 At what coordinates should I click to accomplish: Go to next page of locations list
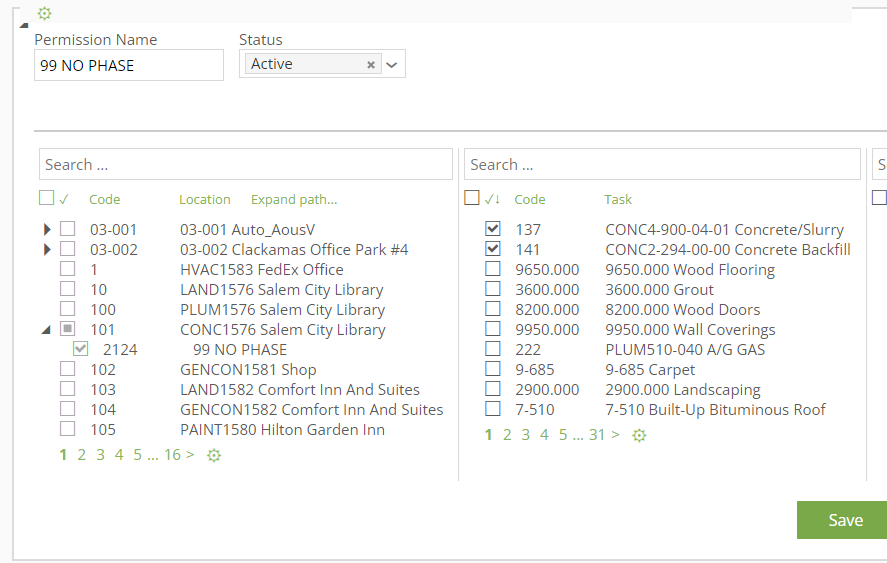click(190, 455)
